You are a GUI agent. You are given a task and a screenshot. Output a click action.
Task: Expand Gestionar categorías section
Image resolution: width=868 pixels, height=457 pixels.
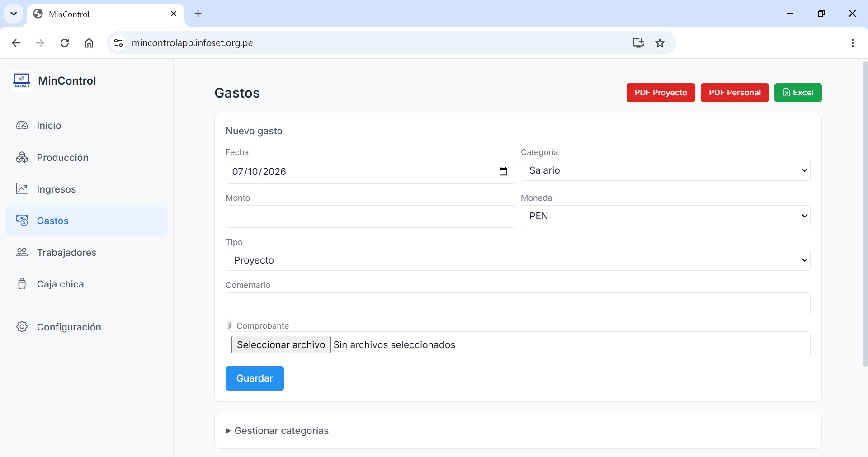click(x=277, y=431)
